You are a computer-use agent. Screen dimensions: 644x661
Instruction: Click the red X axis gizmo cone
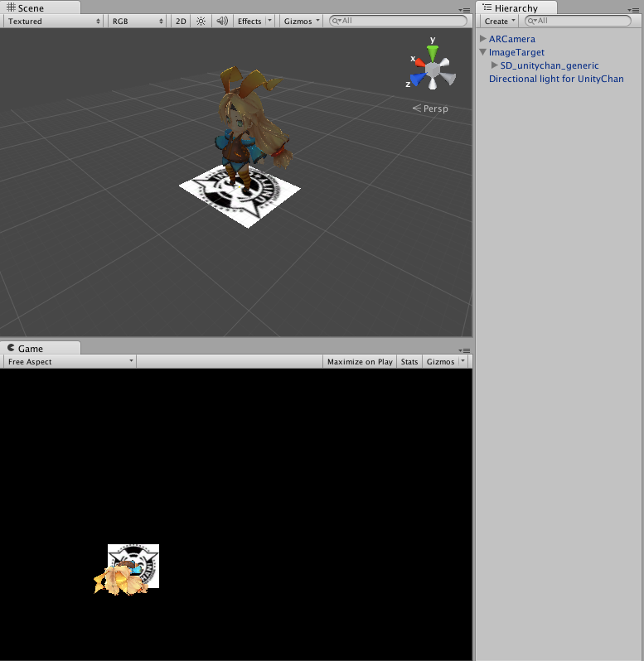[x=419, y=63]
